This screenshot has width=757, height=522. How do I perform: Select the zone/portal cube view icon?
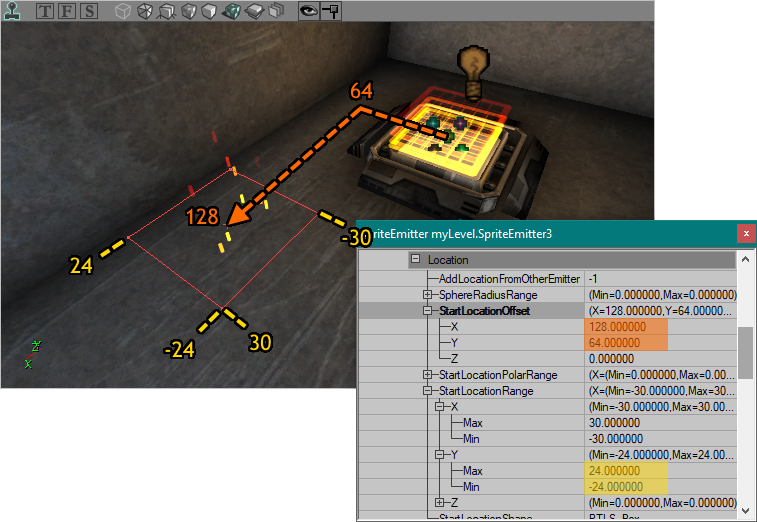coord(167,11)
